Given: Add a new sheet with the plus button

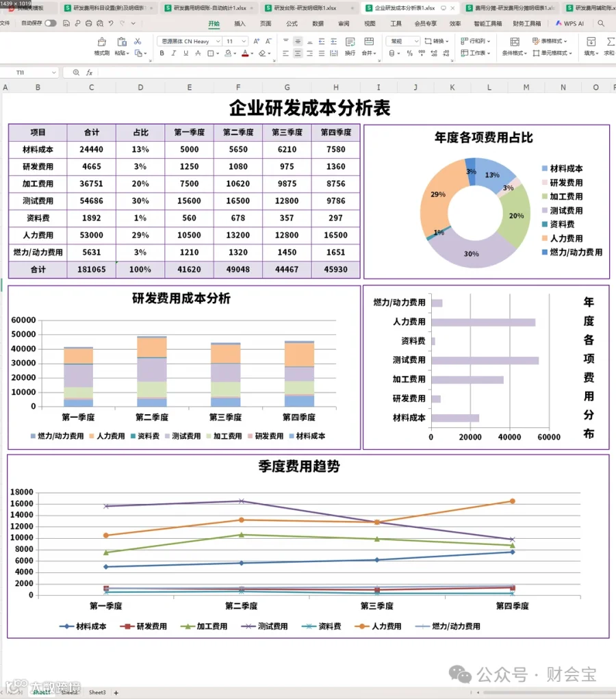Looking at the screenshot, I should (x=116, y=693).
